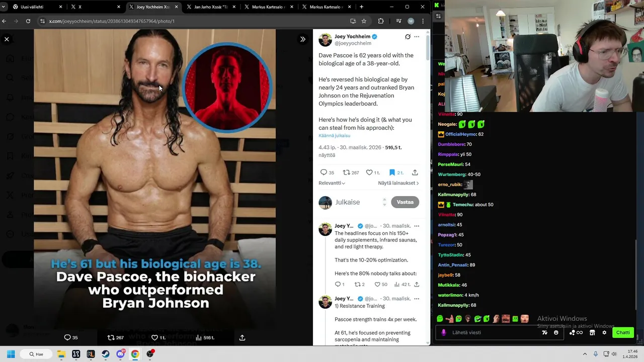The width and height of the screenshot is (644, 362).
Task: Switch to Uusi välilehti browser tab
Action: [35, 7]
